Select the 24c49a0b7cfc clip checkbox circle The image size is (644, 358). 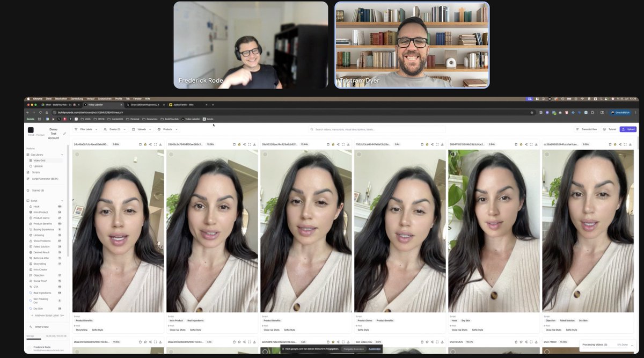pos(77,155)
